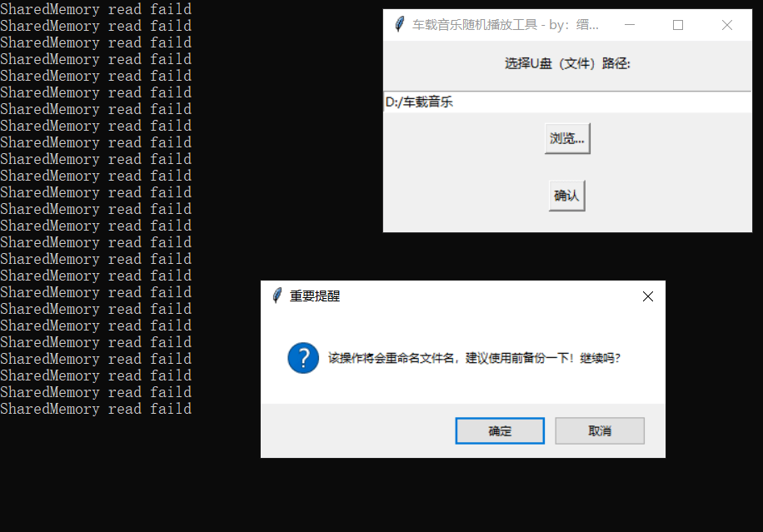This screenshot has height=532, width=763.
Task: Click the 选择U盘（文件）路径 label
Action: coord(567,64)
